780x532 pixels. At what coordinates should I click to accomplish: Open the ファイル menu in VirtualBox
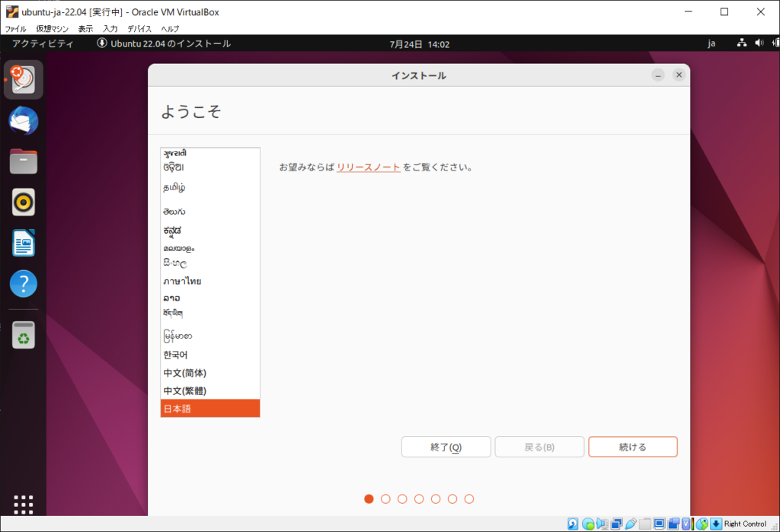pos(15,29)
